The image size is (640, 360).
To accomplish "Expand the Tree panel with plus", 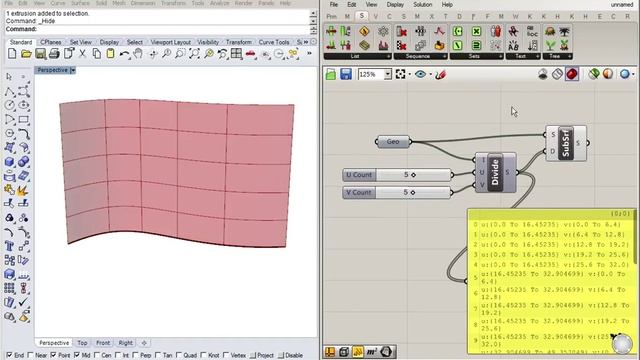I will tap(569, 56).
